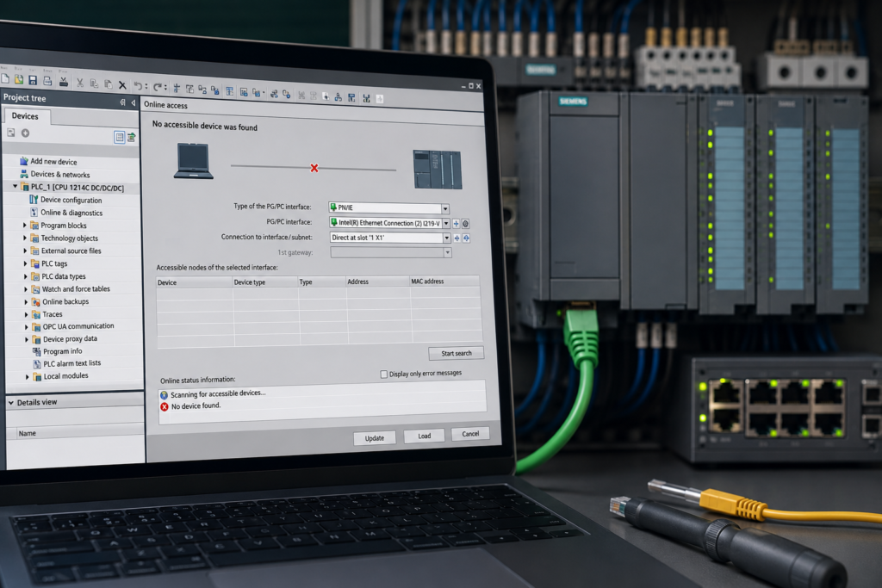The width and height of the screenshot is (882, 588).
Task: Click the New project toolbar icon
Action: (5, 79)
